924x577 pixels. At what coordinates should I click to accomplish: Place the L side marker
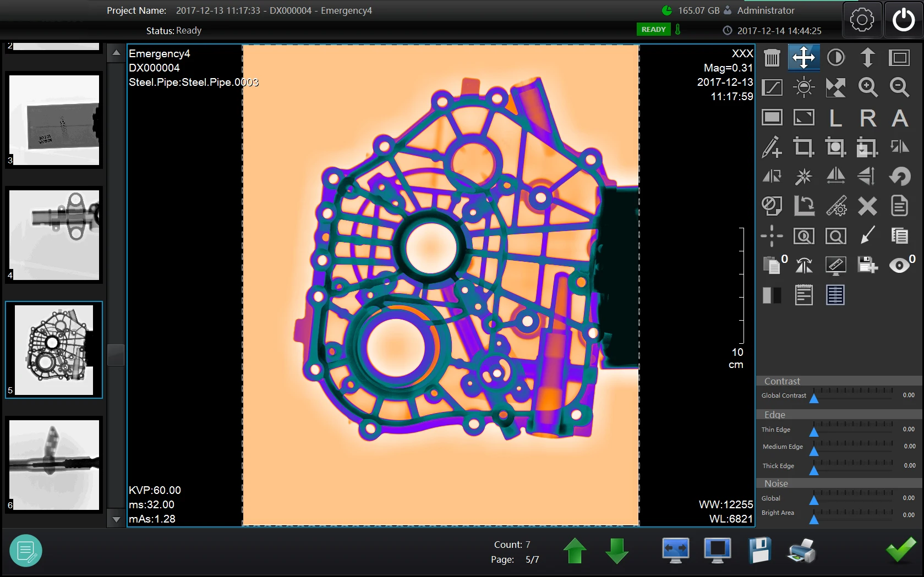click(836, 118)
